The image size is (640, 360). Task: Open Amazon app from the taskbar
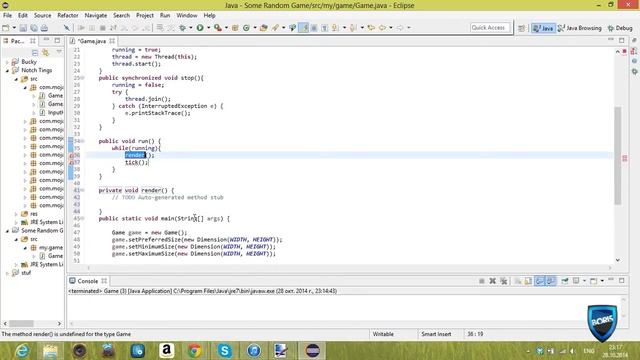[x=166, y=351]
